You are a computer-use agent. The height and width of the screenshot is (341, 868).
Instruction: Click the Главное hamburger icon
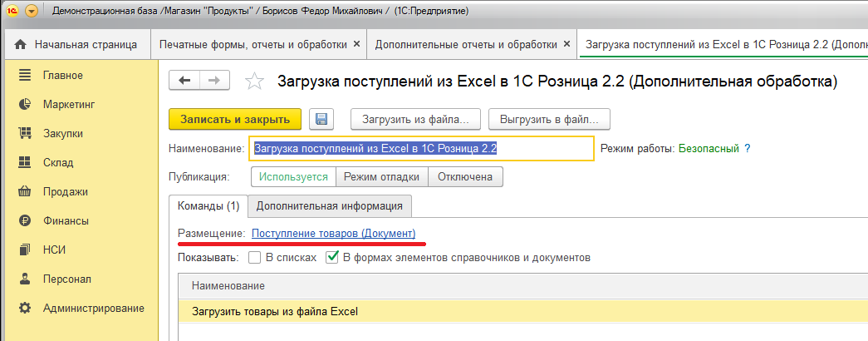[24, 76]
